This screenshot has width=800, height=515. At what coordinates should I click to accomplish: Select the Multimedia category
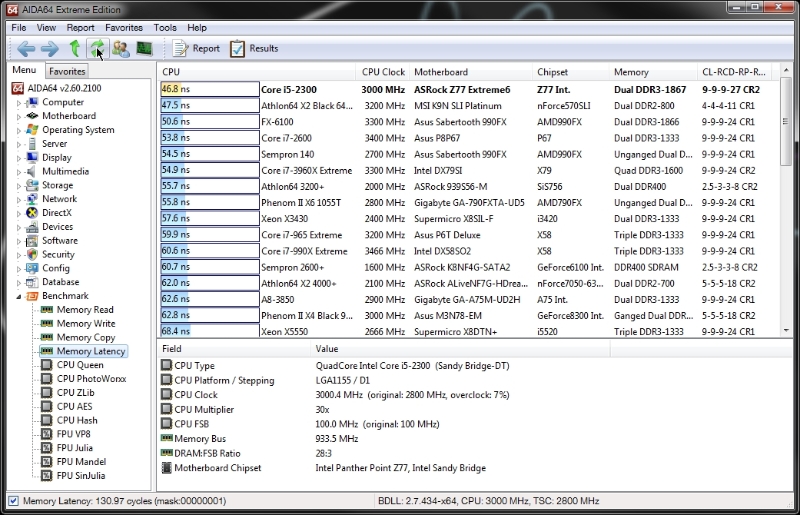[65, 171]
